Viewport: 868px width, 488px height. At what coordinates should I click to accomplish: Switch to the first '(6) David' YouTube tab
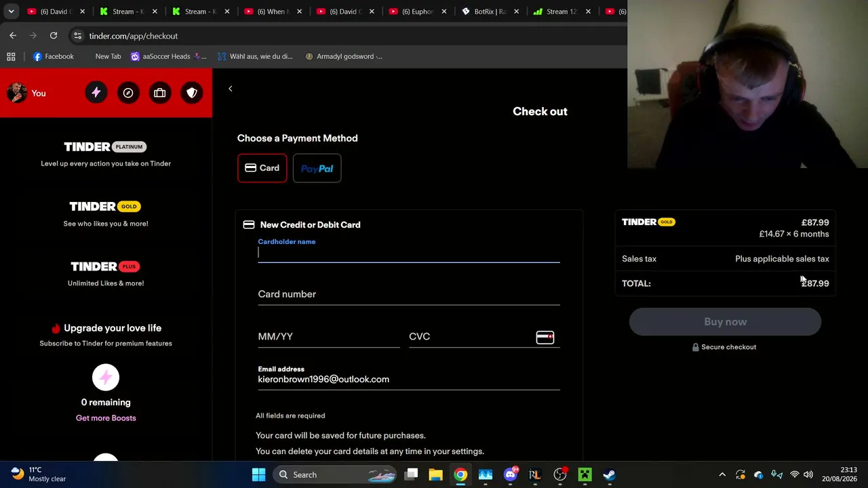pyautogui.click(x=52, y=12)
